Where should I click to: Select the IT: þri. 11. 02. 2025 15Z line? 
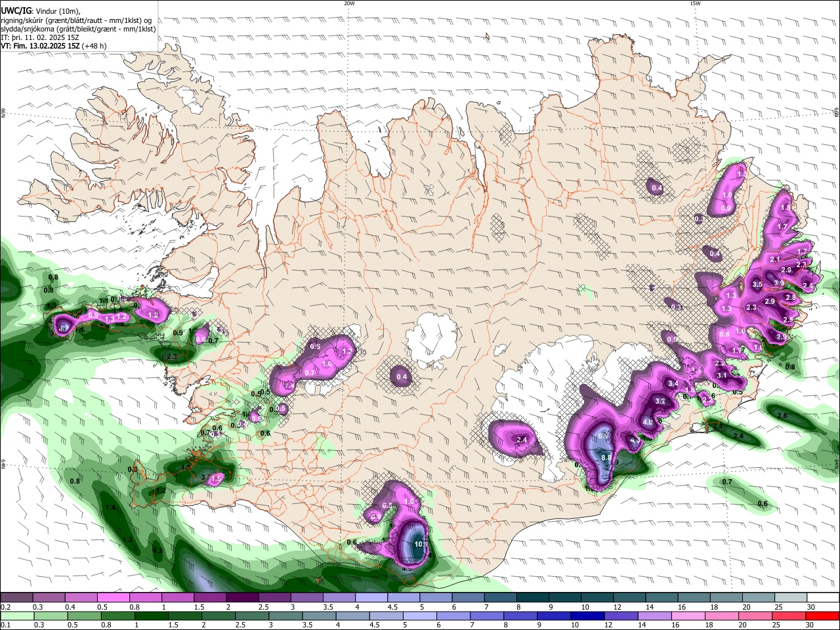coord(40,37)
